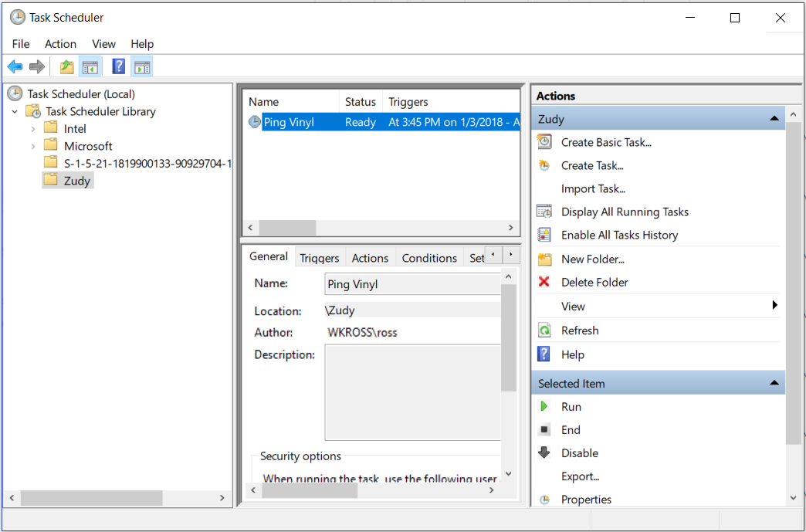Expand the Intel folder node

(33, 129)
